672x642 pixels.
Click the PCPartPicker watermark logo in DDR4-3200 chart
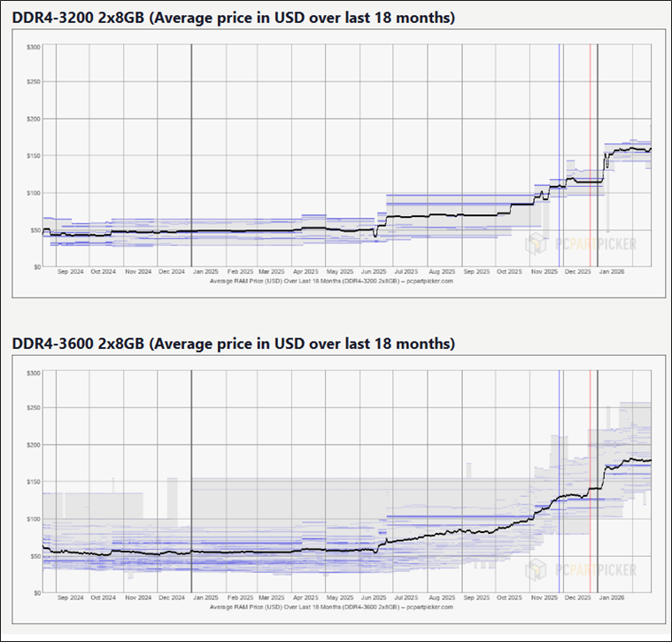tap(581, 244)
